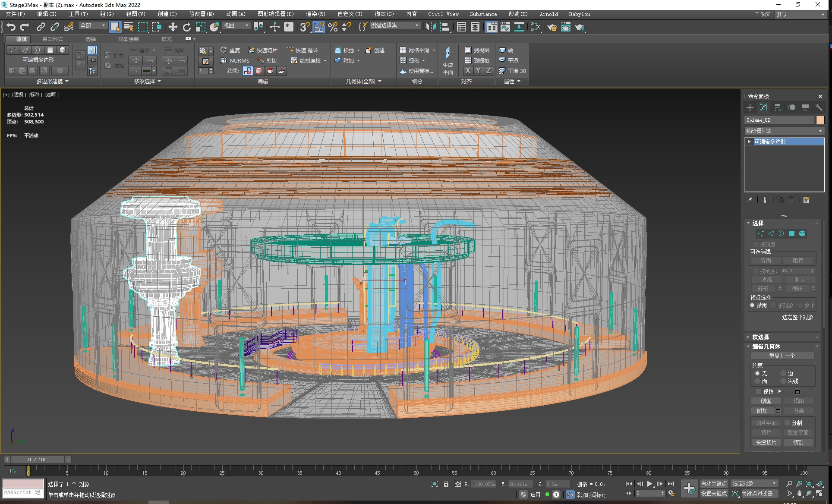Click the 附加 button in 编辑几何体
This screenshot has height=504, width=832.
click(x=762, y=411)
